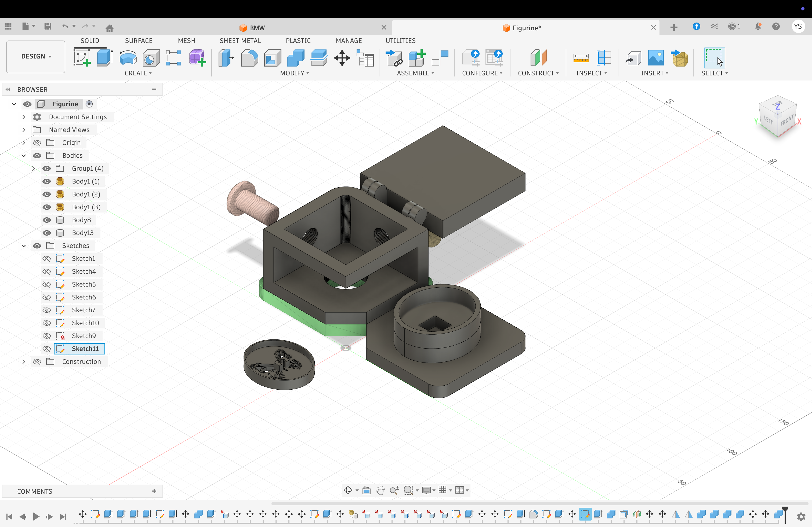The width and height of the screenshot is (812, 527).
Task: Open the INSPECT dropdown menu
Action: pos(592,73)
